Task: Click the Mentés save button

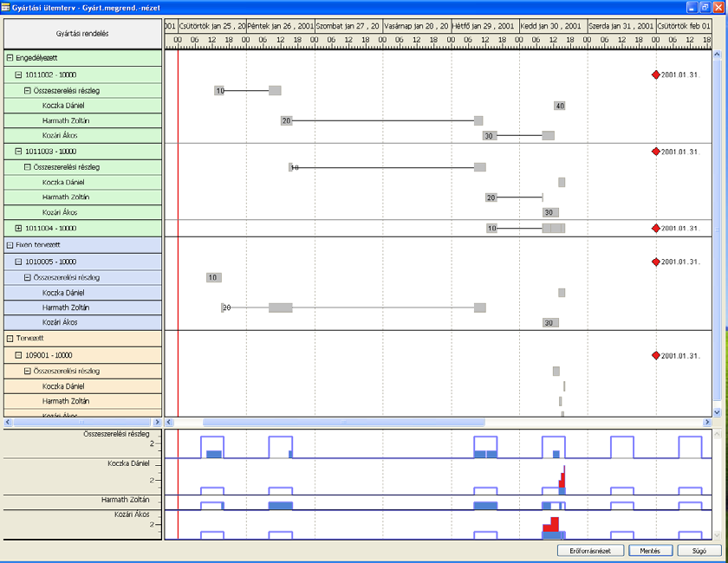Action: pyautogui.click(x=650, y=551)
